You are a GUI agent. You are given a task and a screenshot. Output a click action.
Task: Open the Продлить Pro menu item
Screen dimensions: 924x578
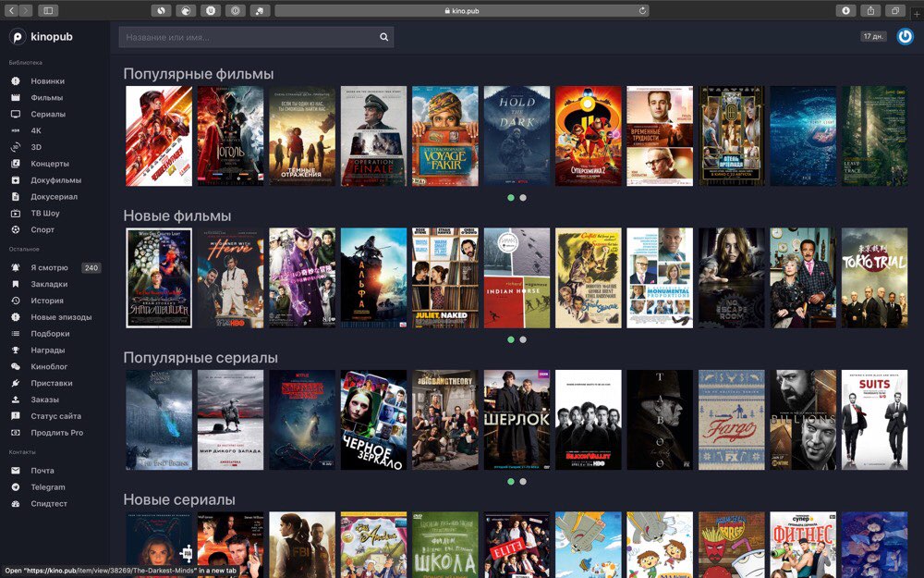(x=57, y=432)
